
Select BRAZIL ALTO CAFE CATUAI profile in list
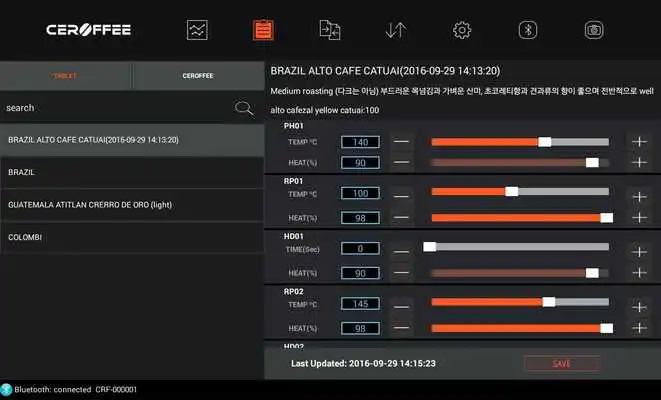coord(132,140)
